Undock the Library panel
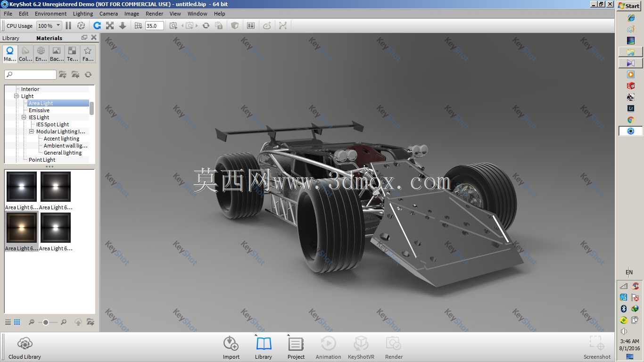644x362 pixels. coord(84,38)
